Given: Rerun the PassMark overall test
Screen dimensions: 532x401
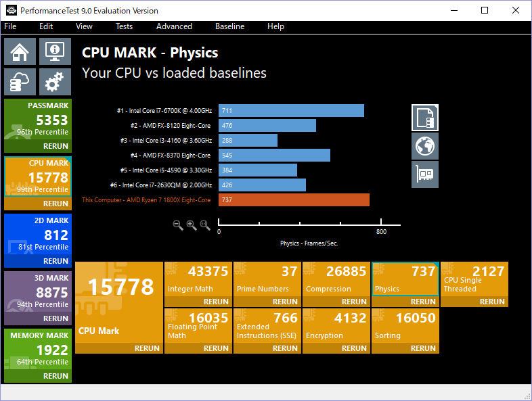Looking at the screenshot, I should pos(56,146).
